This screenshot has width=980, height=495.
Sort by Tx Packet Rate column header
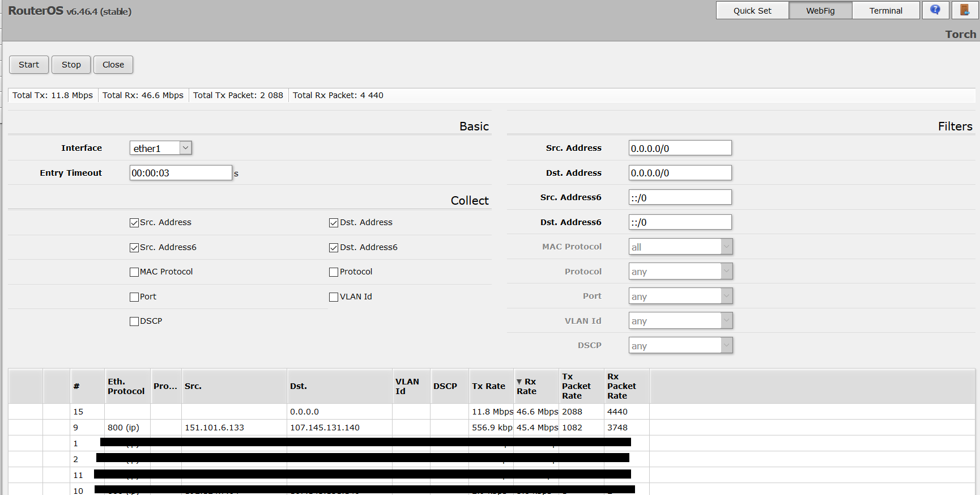pos(581,386)
